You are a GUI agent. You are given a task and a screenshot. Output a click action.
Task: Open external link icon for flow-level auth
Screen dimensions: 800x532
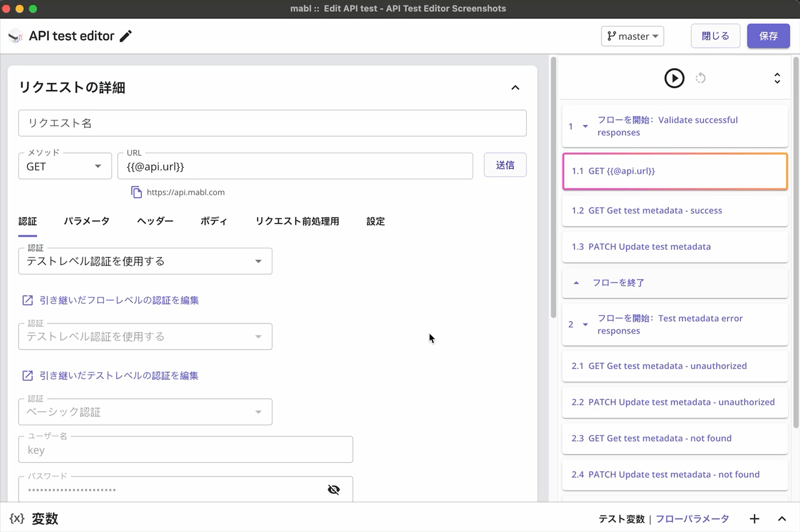click(27, 300)
